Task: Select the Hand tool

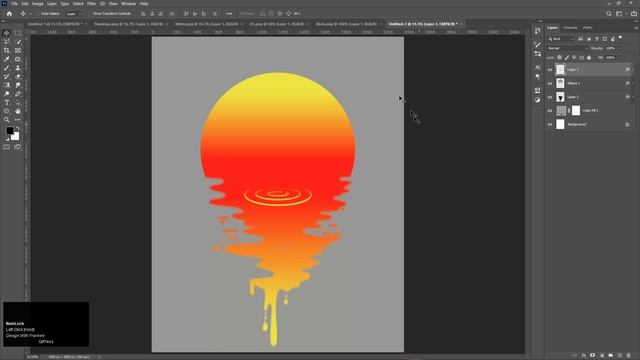Action: pos(18,111)
